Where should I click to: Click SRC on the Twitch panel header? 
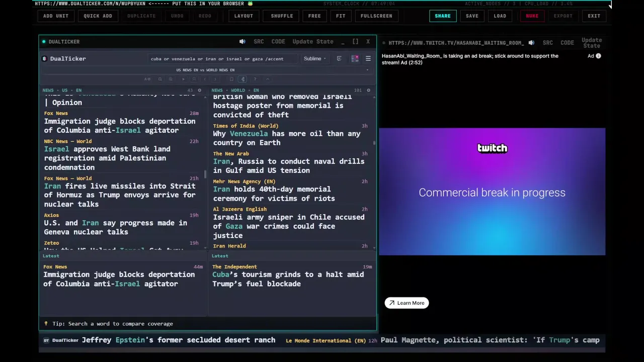click(547, 43)
